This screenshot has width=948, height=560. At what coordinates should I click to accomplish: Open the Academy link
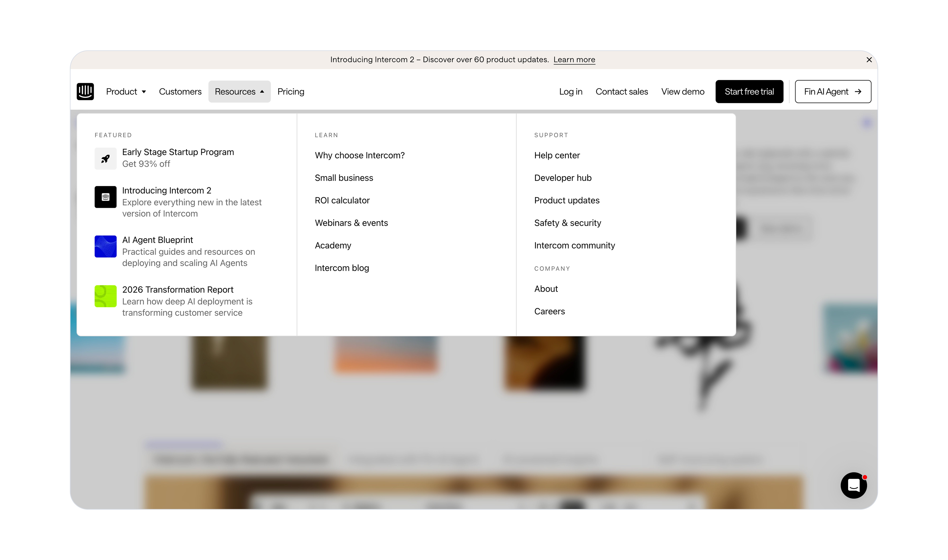(x=333, y=246)
